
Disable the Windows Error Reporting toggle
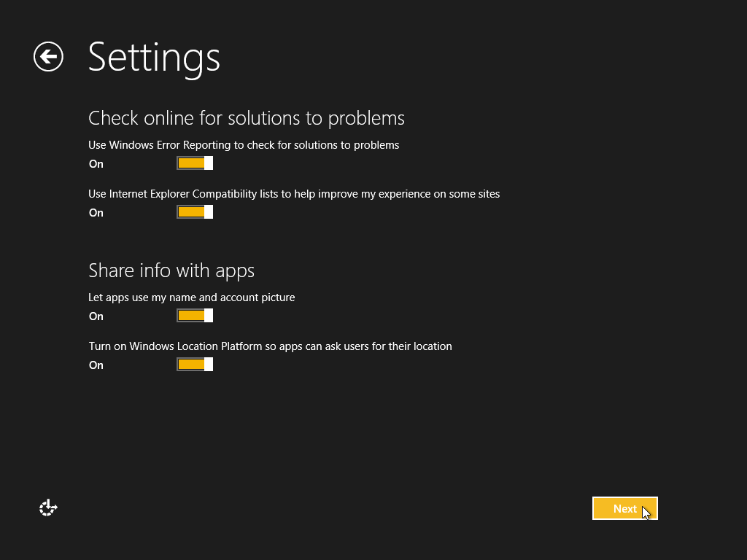pos(194,163)
